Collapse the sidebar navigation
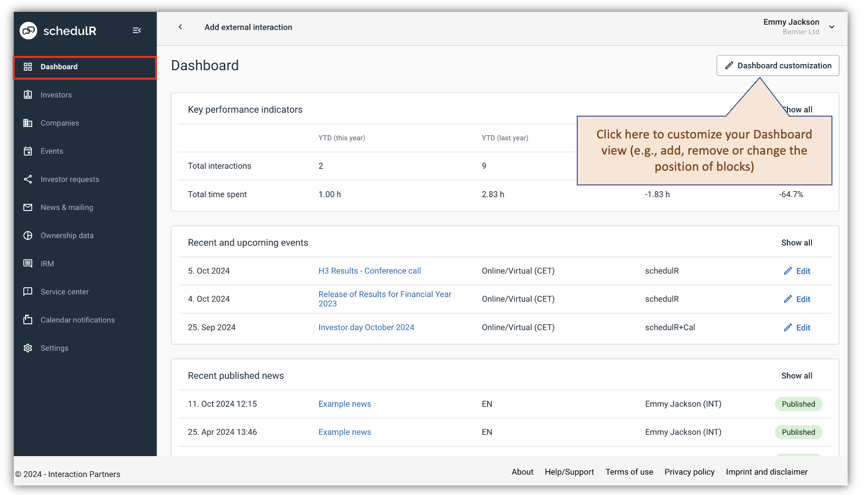 (x=137, y=30)
